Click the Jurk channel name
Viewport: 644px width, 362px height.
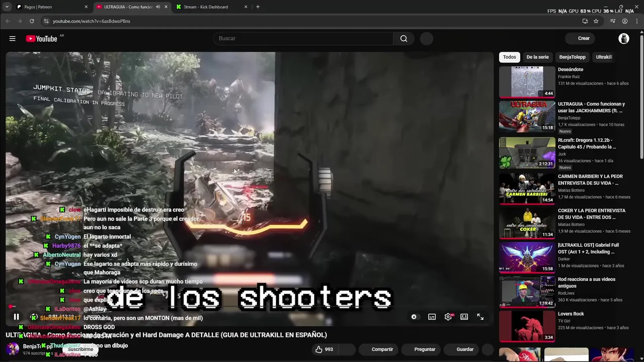pyautogui.click(x=562, y=154)
